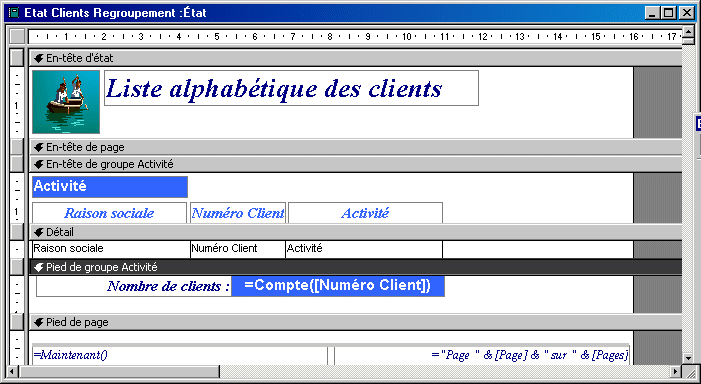Select the En-tête de groupe Activité section bar
Viewport: 701px width, 384px height.
[355, 164]
